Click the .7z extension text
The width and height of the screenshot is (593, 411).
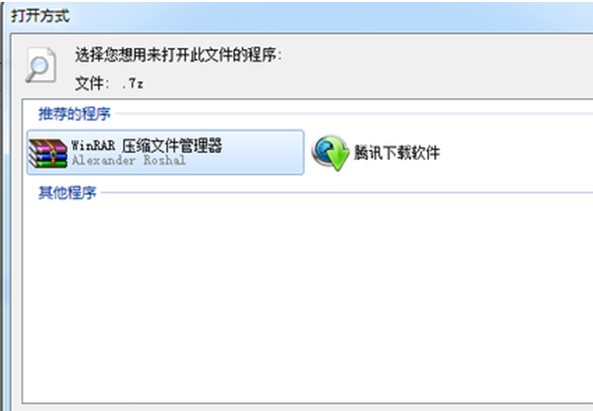click(133, 84)
